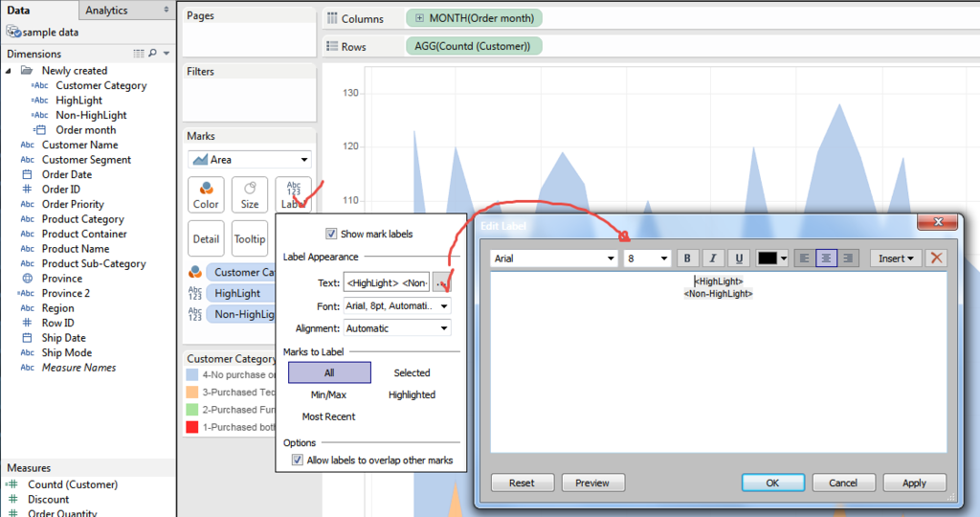This screenshot has height=517, width=980.
Task: Click the Rows shelf icon
Action: (332, 46)
